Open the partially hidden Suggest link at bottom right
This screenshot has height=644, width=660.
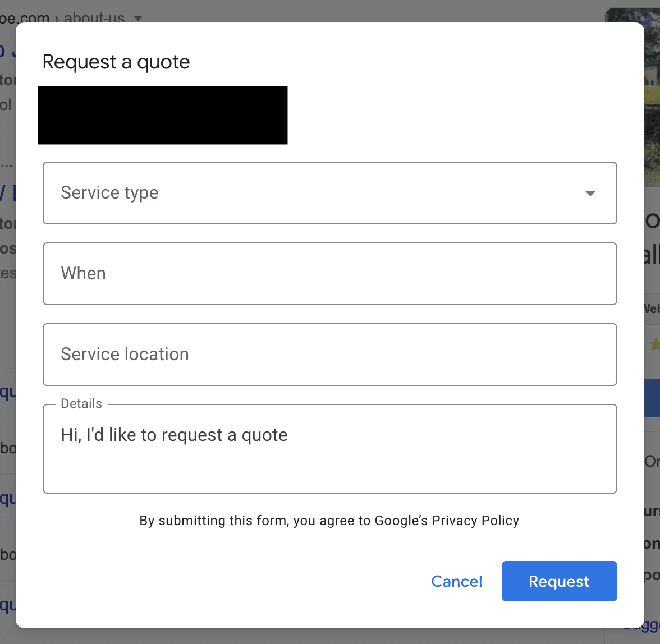(641, 626)
